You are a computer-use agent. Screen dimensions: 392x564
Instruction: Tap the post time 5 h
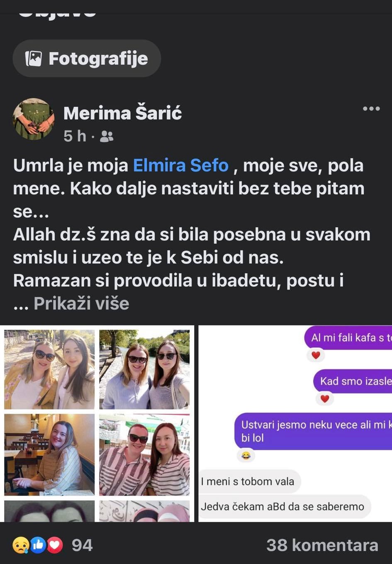click(x=75, y=136)
